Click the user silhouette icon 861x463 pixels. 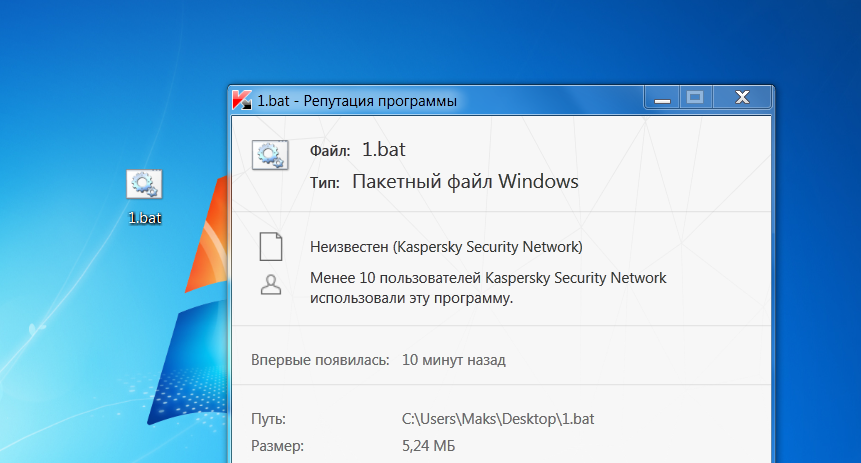270,285
